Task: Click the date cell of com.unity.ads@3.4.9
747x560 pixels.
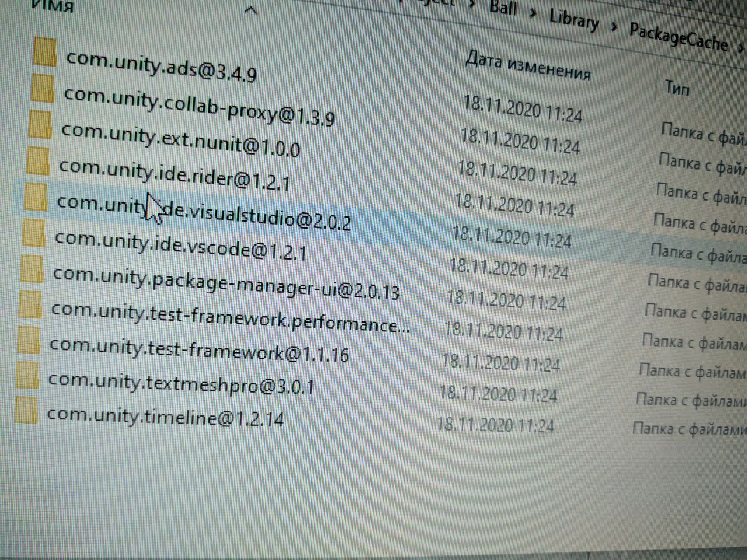Action: click(522, 109)
